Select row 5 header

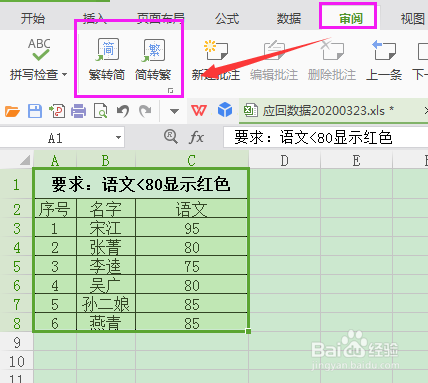coord(17,266)
